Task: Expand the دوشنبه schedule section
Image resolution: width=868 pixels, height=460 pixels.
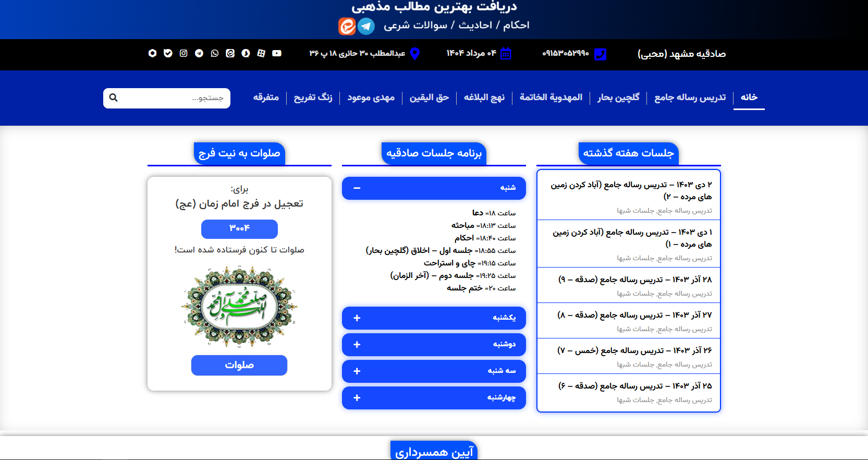Action: [434, 344]
